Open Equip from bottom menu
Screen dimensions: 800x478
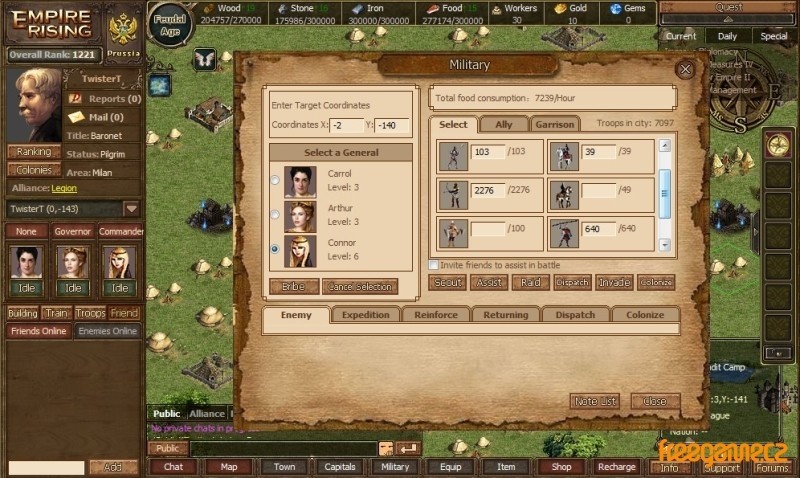point(451,467)
